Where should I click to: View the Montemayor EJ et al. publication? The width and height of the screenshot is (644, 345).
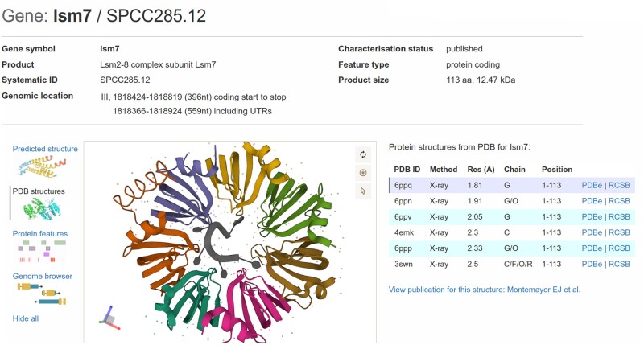pos(485,289)
